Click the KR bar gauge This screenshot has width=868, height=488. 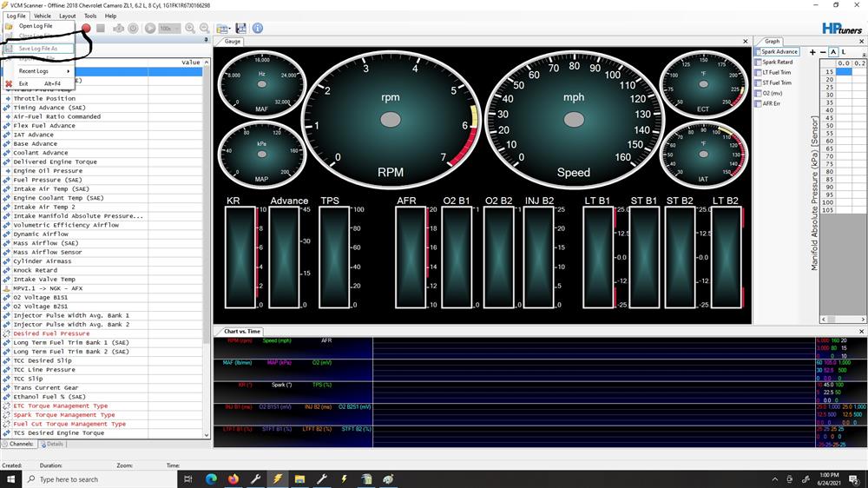click(240, 256)
